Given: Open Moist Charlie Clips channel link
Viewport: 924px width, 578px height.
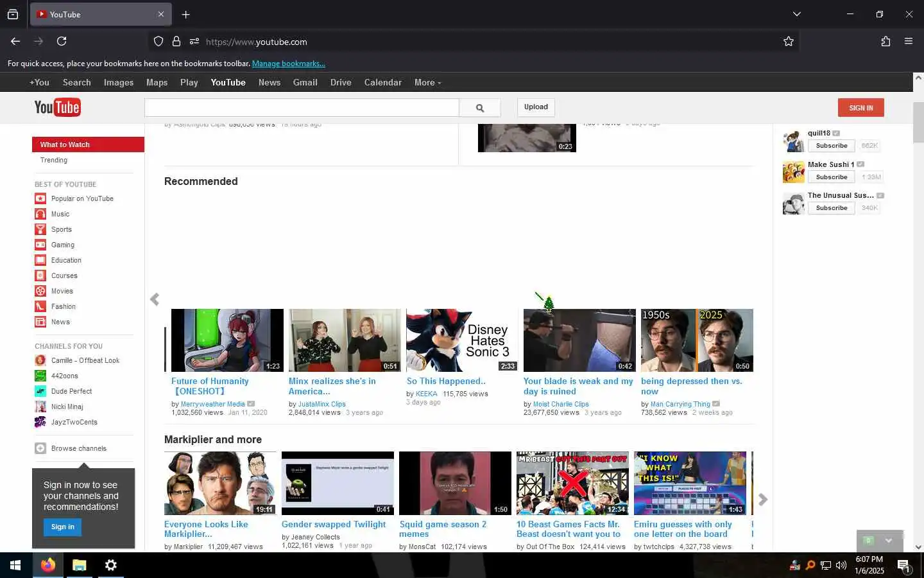Looking at the screenshot, I should tap(561, 404).
